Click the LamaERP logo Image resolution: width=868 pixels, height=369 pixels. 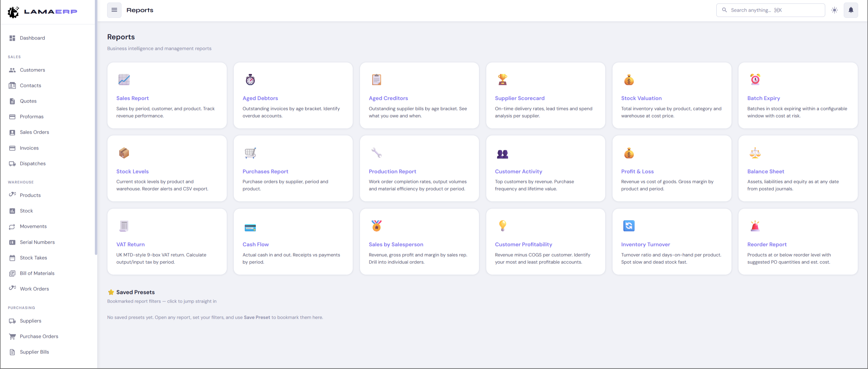click(42, 12)
